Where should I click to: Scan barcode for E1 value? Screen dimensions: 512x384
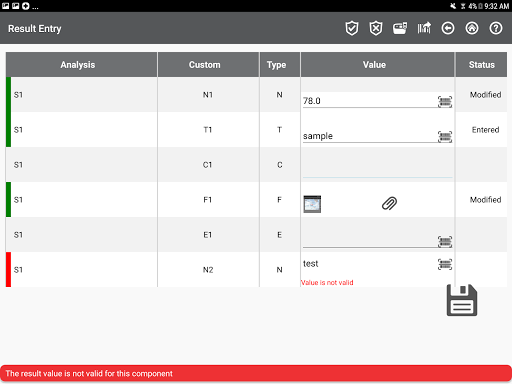pyautogui.click(x=445, y=242)
